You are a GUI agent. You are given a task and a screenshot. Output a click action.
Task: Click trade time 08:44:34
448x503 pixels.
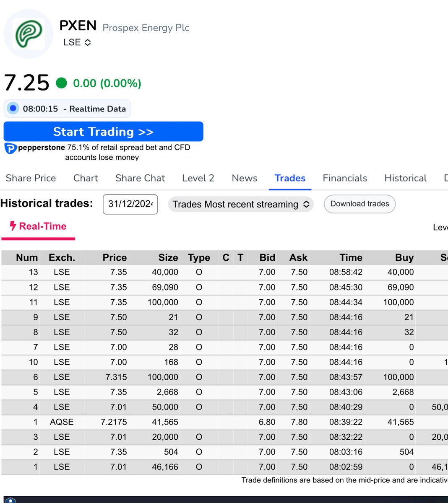pyautogui.click(x=346, y=302)
